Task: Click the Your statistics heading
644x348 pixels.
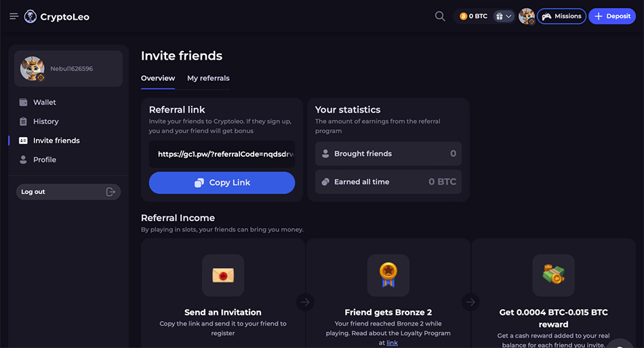Action: tap(348, 110)
